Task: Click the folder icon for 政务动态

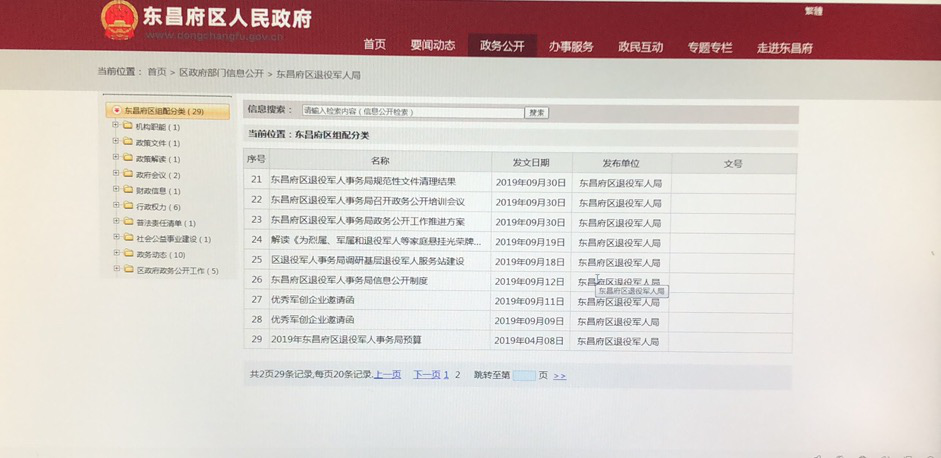Action: pyautogui.click(x=128, y=254)
